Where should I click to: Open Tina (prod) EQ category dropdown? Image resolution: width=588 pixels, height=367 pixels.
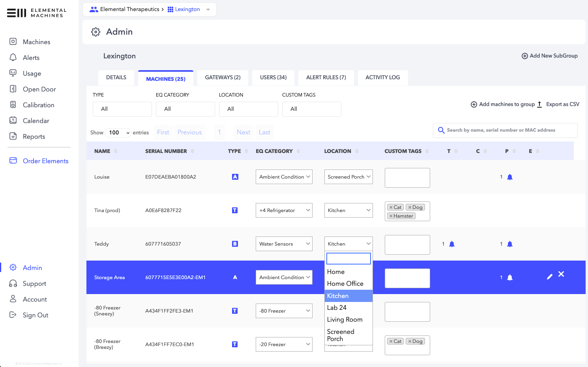point(284,211)
